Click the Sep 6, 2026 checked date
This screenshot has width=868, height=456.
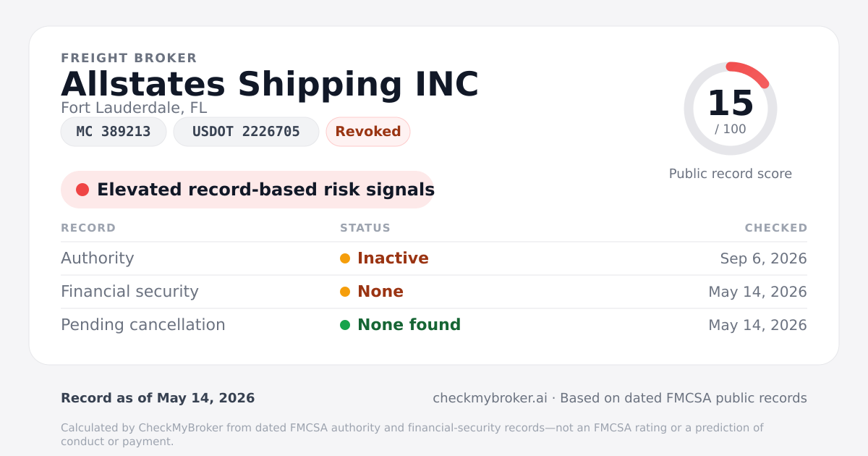764,258
